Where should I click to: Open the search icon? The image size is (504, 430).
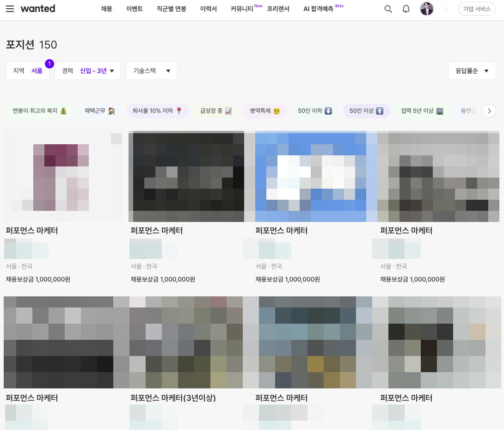pyautogui.click(x=388, y=9)
